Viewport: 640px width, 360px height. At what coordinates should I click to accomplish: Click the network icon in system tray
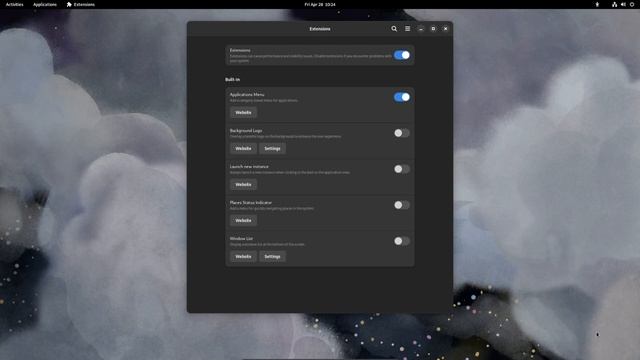coord(614,4)
